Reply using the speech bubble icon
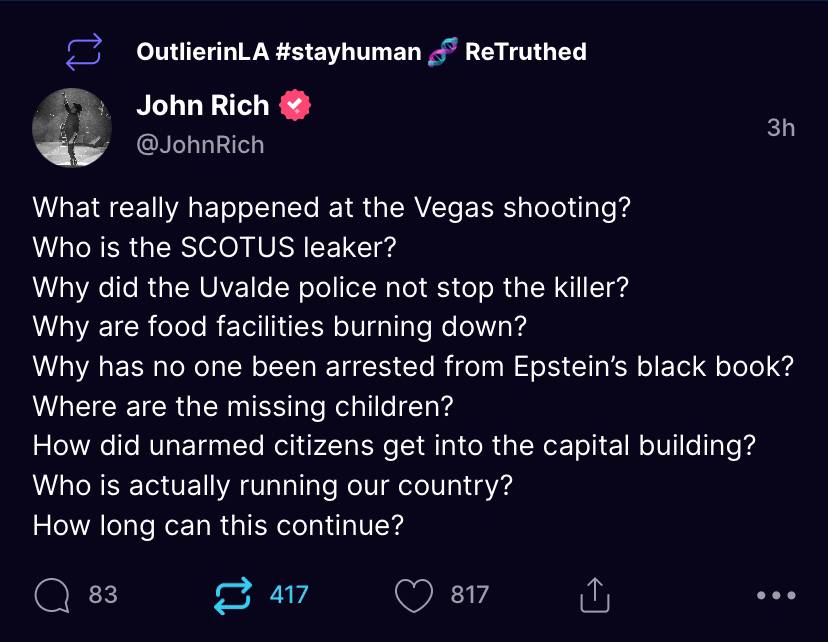The image size is (828, 642). (x=50, y=595)
